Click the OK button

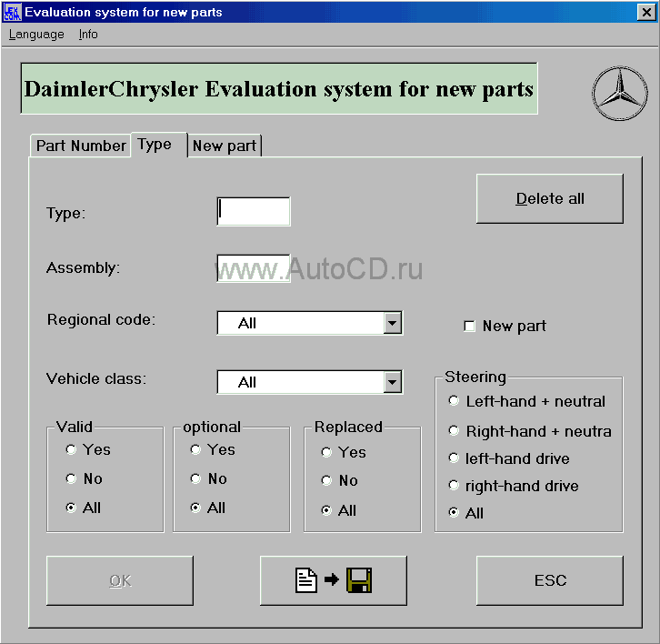click(120, 580)
